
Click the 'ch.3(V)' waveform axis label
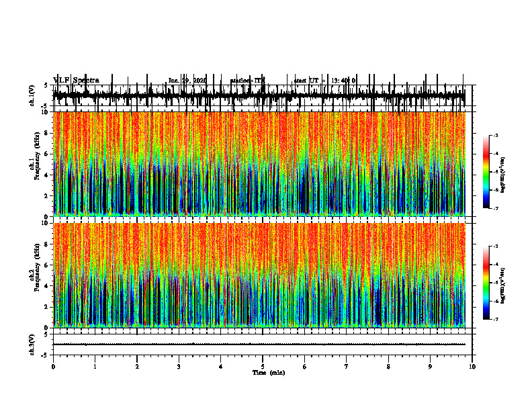point(32,345)
